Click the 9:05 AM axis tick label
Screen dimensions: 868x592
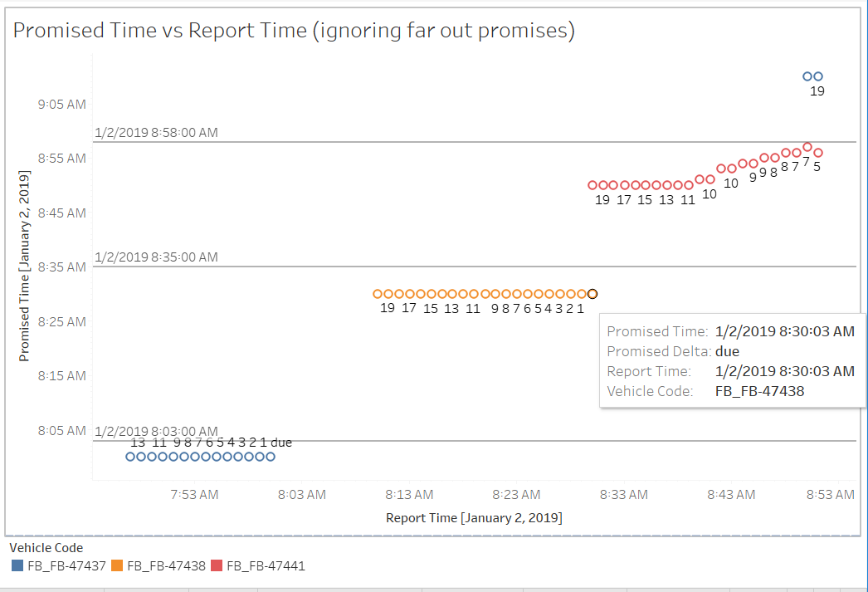click(61, 104)
